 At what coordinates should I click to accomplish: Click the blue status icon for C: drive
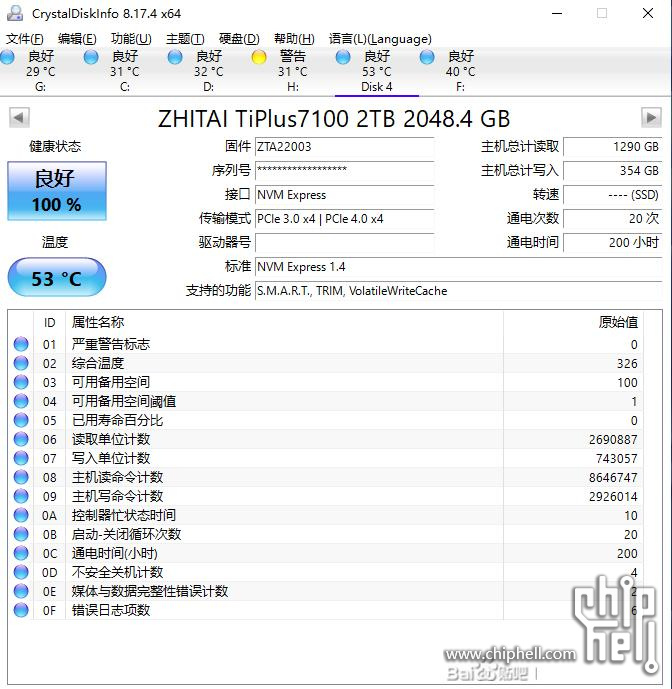coord(91,57)
